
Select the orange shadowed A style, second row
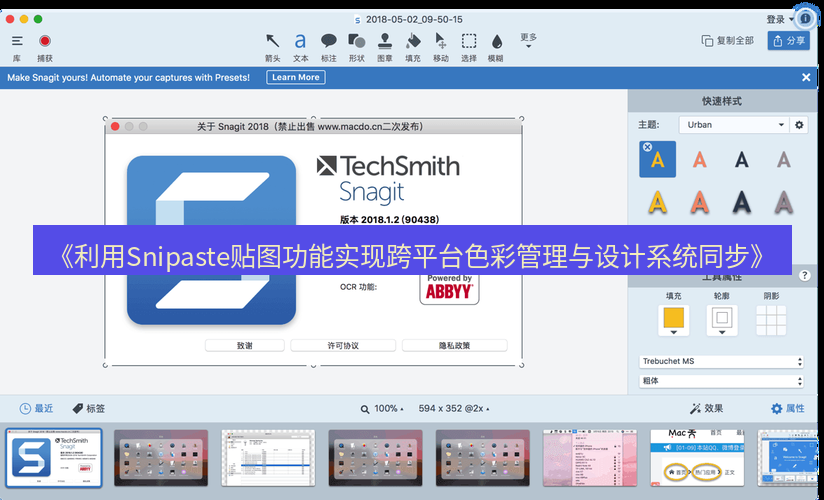click(x=699, y=202)
